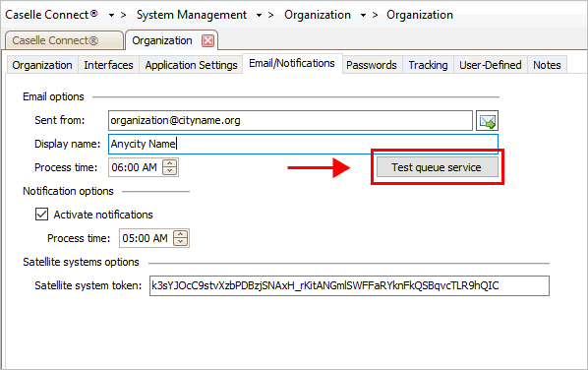Click the Sent from email field
The height and width of the screenshot is (370, 588).
point(290,120)
